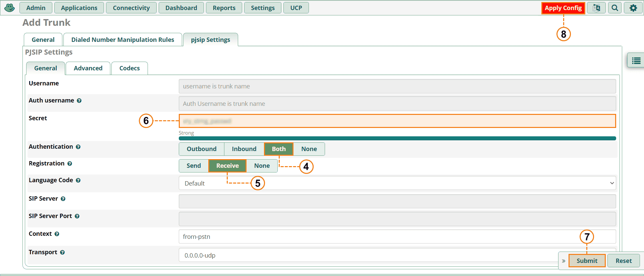Switch to the Advanced PJSIP tab
This screenshot has height=276, width=644.
(x=88, y=68)
